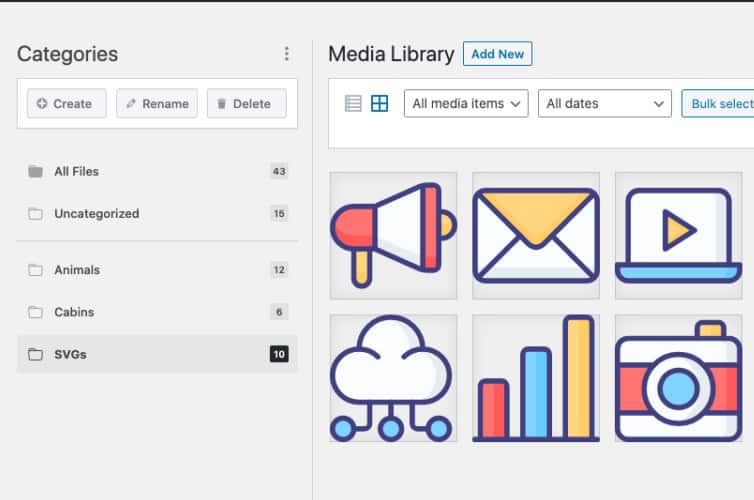The image size is (754, 500).
Task: Click the Add New media button
Action: pyautogui.click(x=497, y=54)
